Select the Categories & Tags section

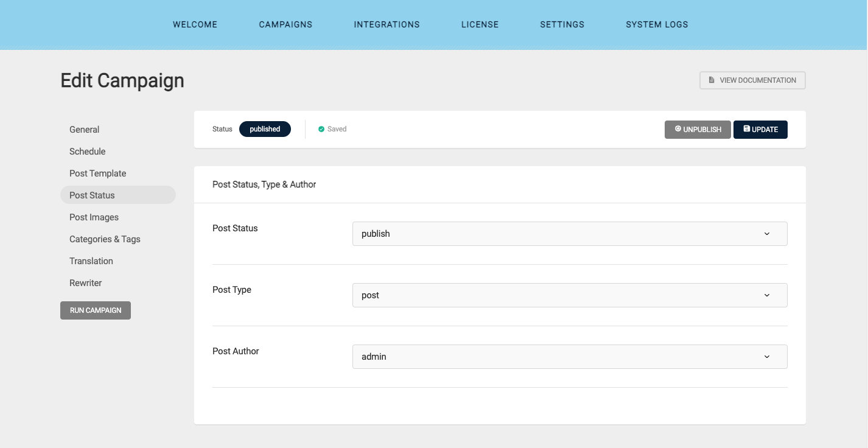coord(104,239)
